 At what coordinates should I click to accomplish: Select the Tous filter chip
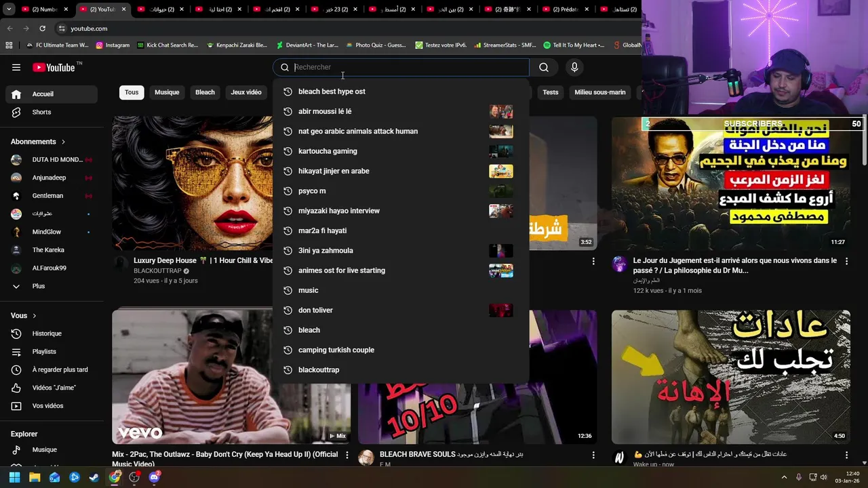tap(132, 92)
